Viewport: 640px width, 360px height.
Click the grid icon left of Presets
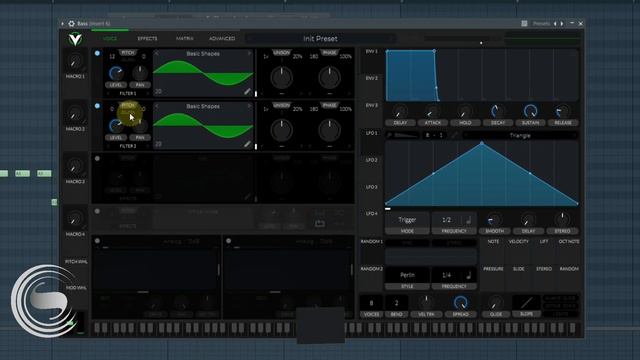524,24
